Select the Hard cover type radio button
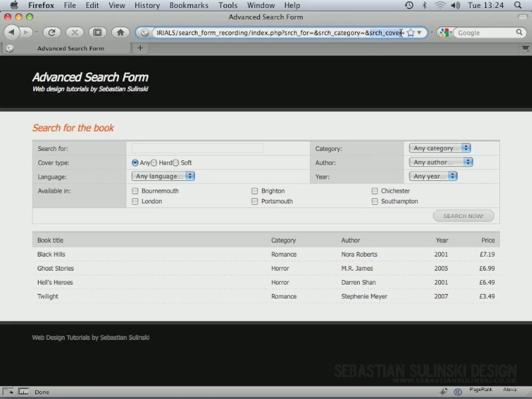Screen dimensions: 532x399 (154, 163)
